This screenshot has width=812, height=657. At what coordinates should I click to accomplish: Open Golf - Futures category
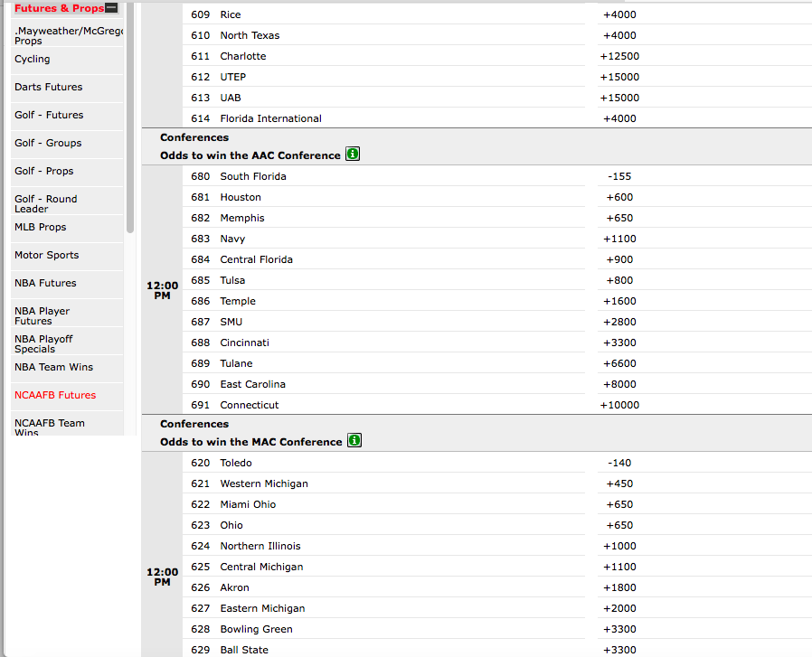67,115
